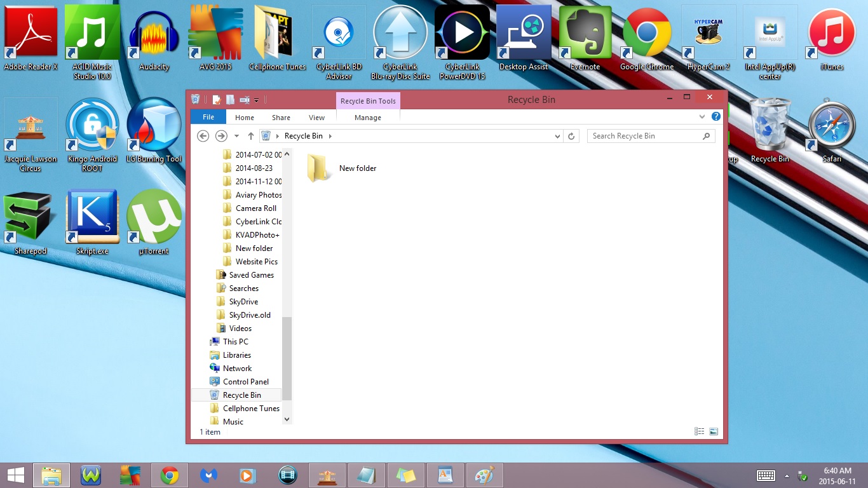Open Customize Quick Access Toolbar dropdown
The height and width of the screenshot is (488, 868).
(256, 100)
